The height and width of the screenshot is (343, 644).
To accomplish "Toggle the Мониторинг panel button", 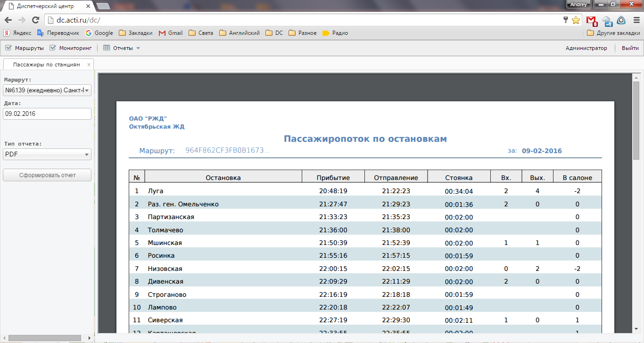I will tap(71, 48).
